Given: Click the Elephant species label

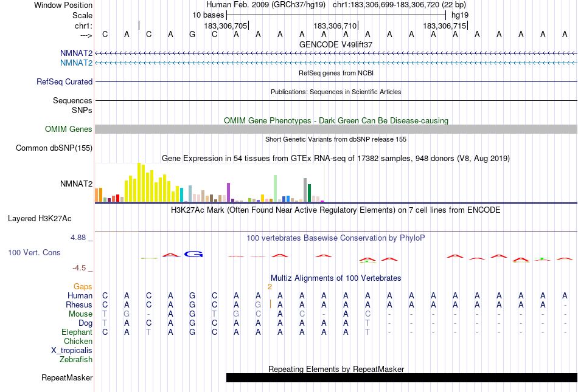Looking at the screenshot, I should [x=77, y=332].
